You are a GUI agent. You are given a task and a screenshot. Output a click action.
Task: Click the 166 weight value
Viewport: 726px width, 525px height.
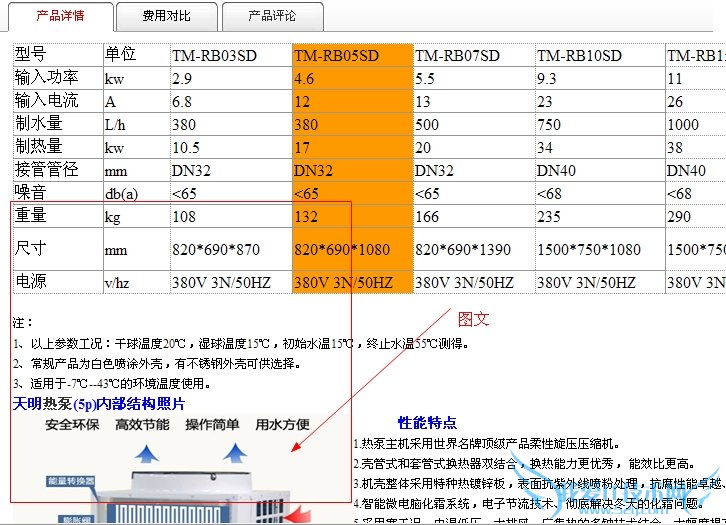click(x=427, y=217)
